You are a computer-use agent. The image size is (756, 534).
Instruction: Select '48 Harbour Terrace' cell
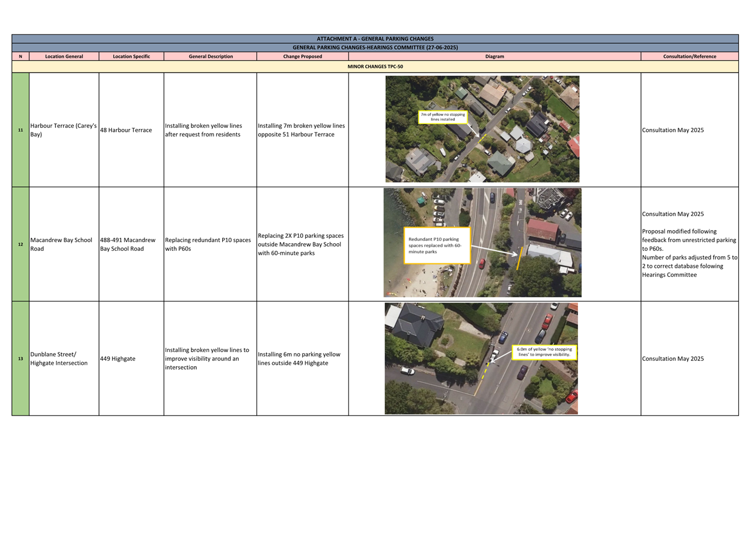pos(131,130)
